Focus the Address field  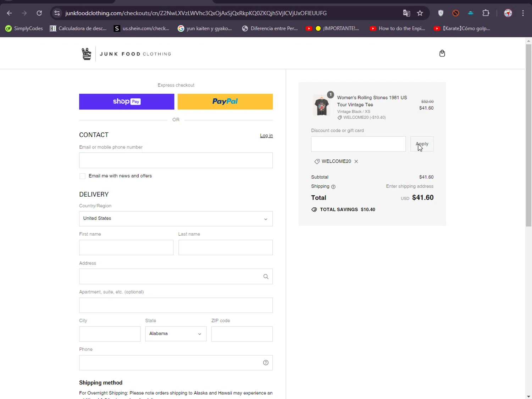pyautogui.click(x=176, y=277)
